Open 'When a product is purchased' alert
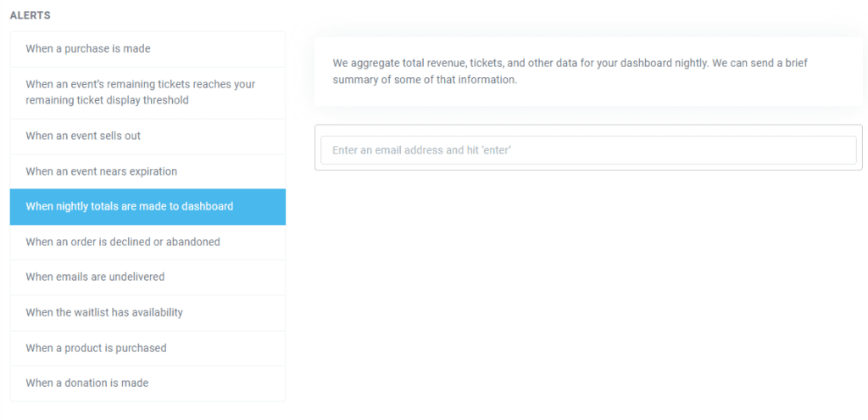Screen dimensions: 868x420 pyautogui.click(x=96, y=348)
